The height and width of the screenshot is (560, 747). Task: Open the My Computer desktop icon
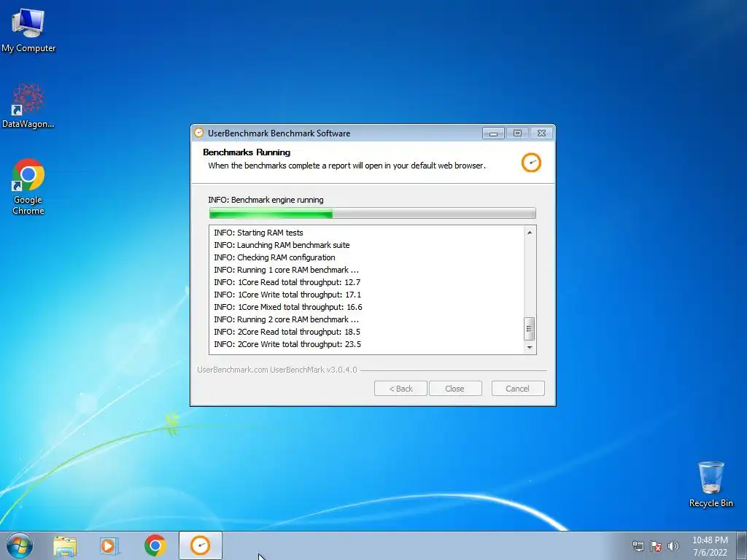(x=28, y=31)
